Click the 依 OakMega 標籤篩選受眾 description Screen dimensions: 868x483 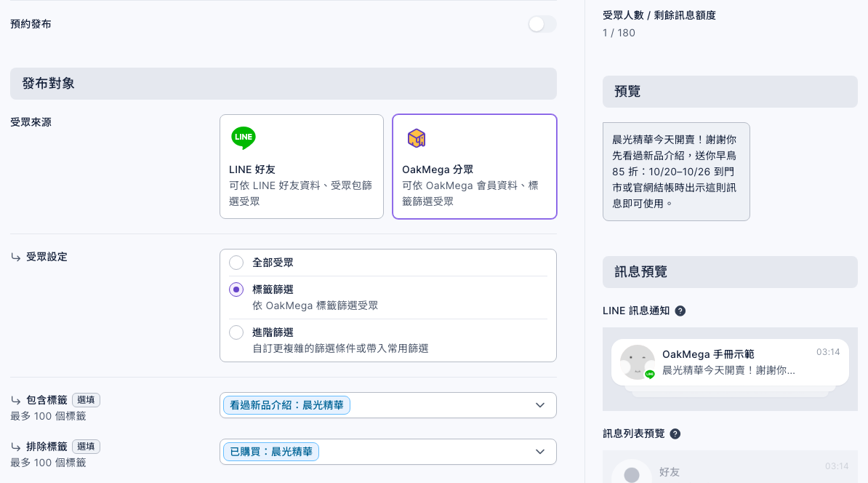tap(315, 306)
